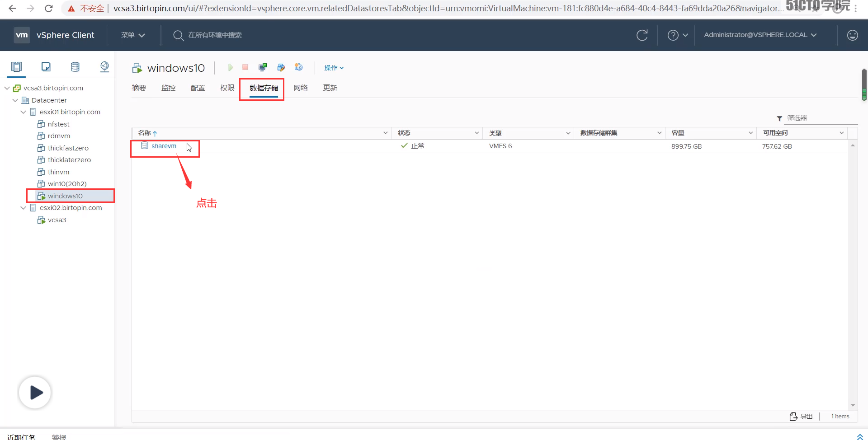
Task: Select the win10(20h2) VM in tree
Action: pos(67,184)
